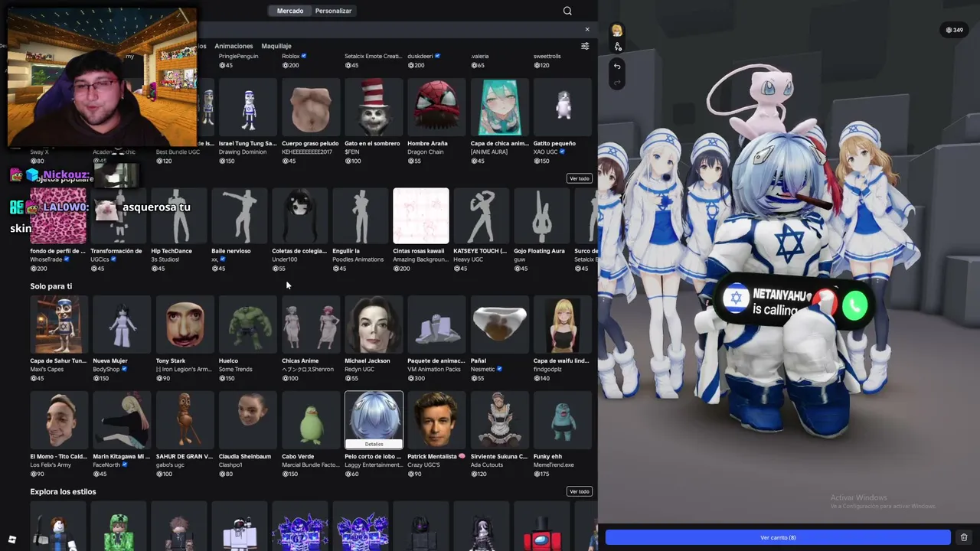Select the Paquete de animación item
Screen dimensions: 980x551
436,324
